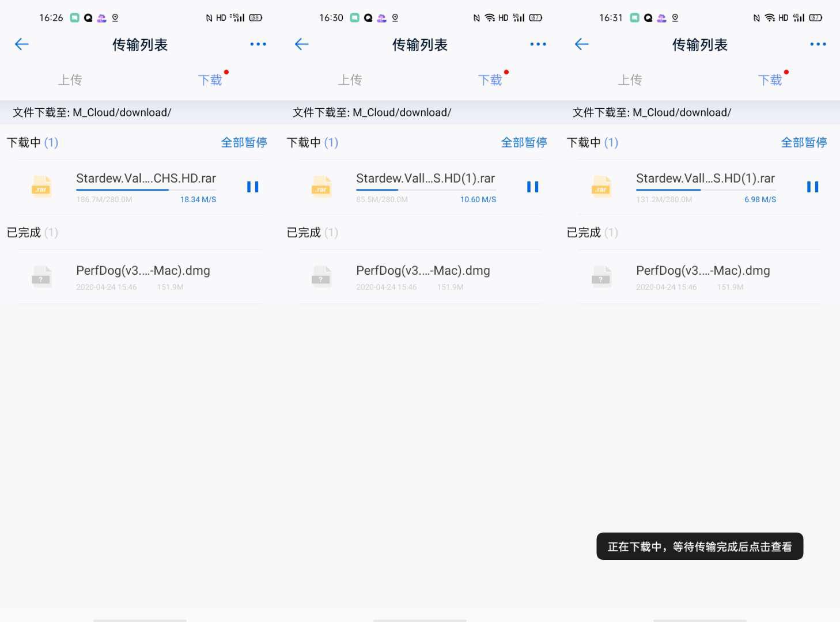The image size is (840, 622).
Task: Open Stardew.Vall...S.HD(1).rar name in 16:30 screen
Action: (426, 179)
